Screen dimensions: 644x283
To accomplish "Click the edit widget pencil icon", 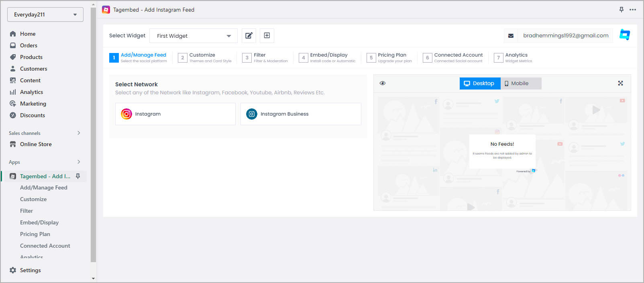I will pyautogui.click(x=249, y=36).
